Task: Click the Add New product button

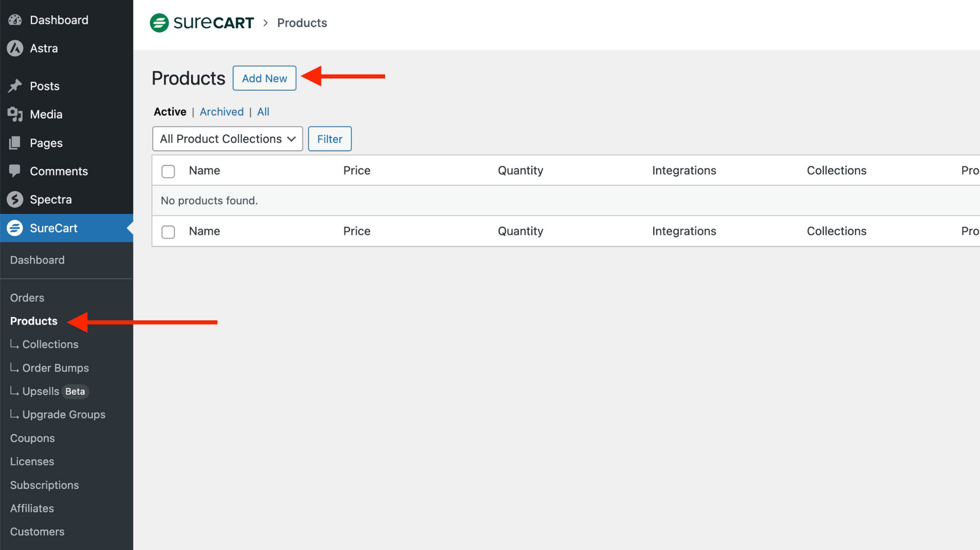Action: [264, 78]
